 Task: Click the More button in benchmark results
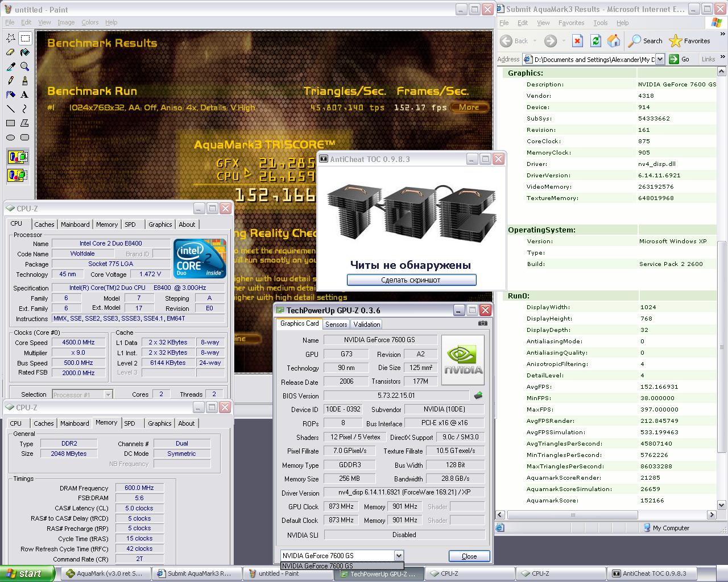[469, 107]
